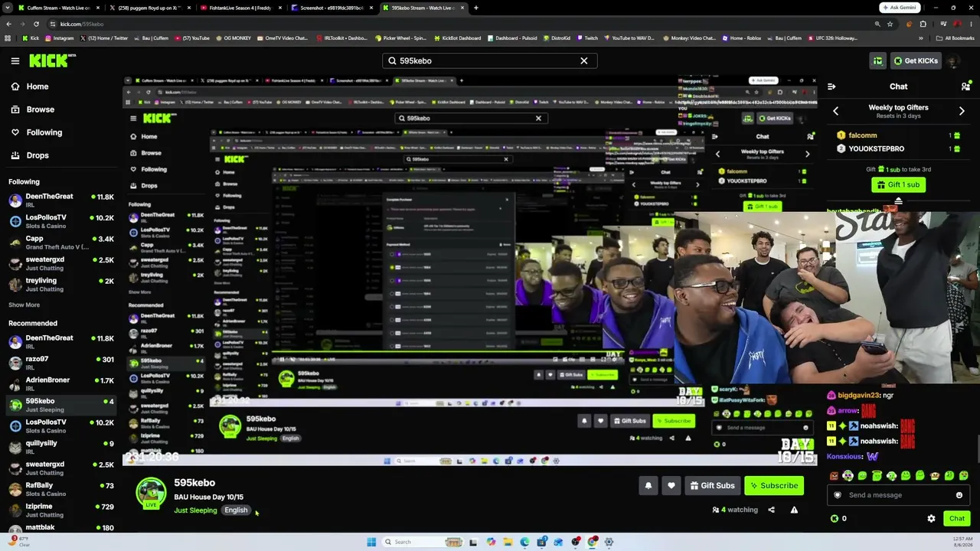
Task: Open the green shop icon beside Get KICKs
Action: [x=878, y=60]
